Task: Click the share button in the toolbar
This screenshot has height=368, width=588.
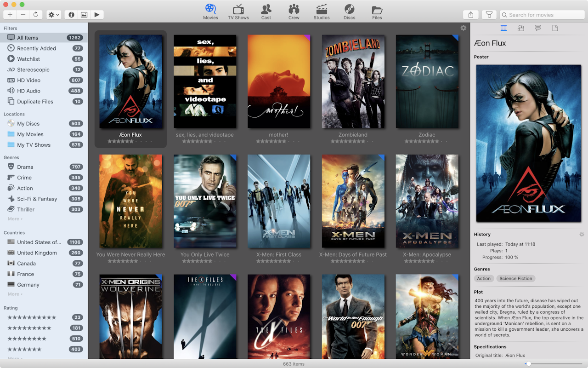Action: click(470, 14)
